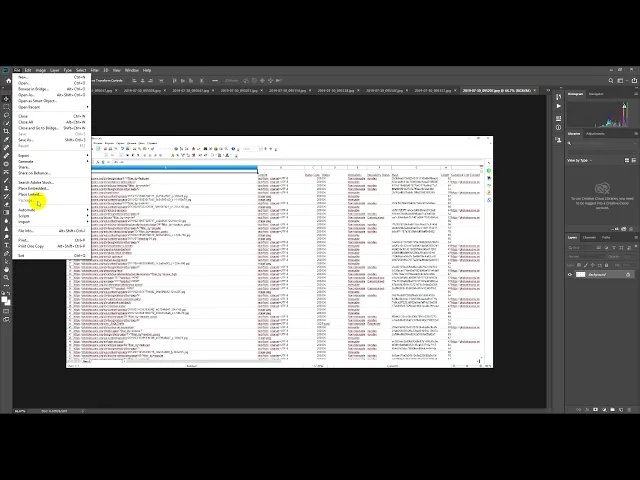This screenshot has width=640, height=480.
Task: Expand the Generate submenu
Action: 52,161
